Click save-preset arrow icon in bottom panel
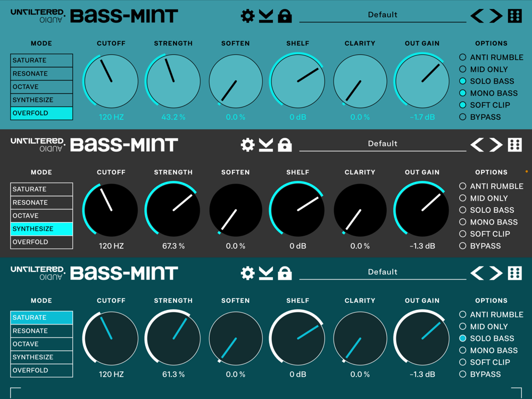532x399 pixels. (x=266, y=273)
